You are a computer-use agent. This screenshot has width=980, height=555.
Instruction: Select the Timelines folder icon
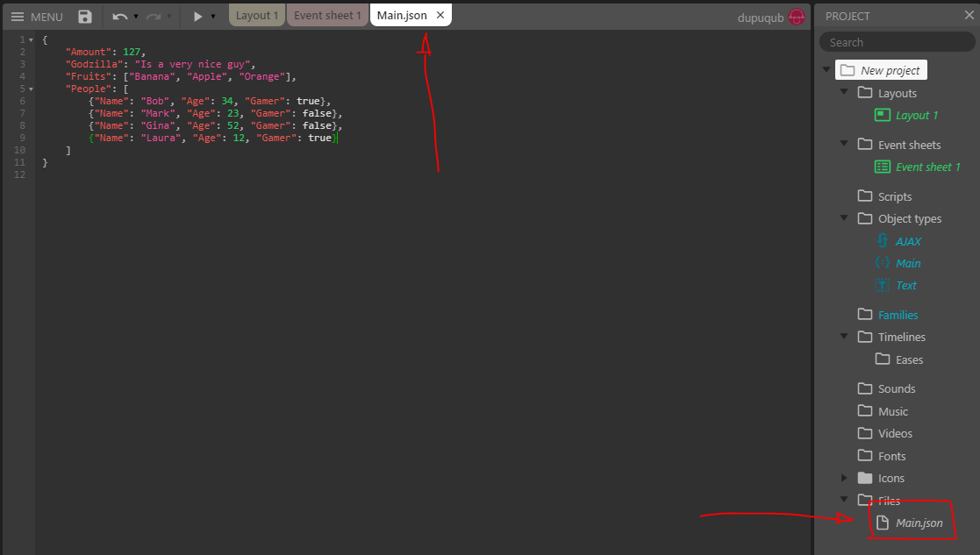[x=865, y=337]
